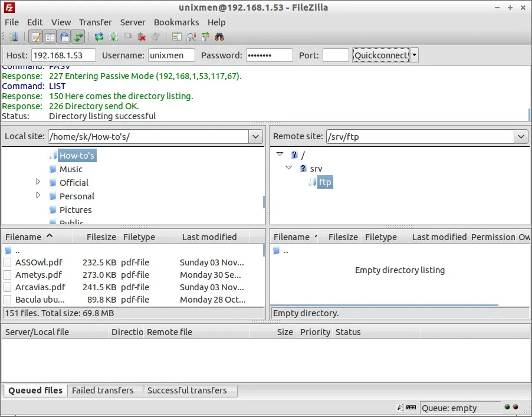Toggle the local directory tree view
Screen dimensions: 532x417
50,37
